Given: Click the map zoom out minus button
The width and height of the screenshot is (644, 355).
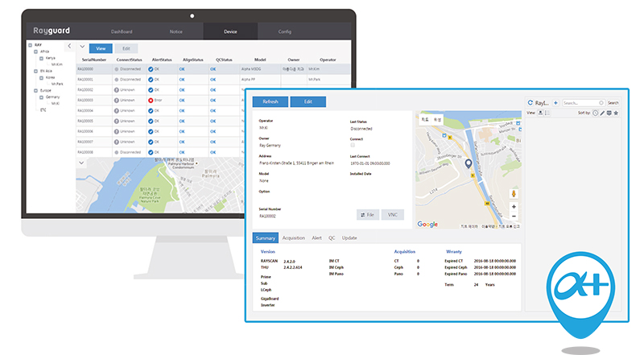Looking at the screenshot, I should [x=514, y=217].
